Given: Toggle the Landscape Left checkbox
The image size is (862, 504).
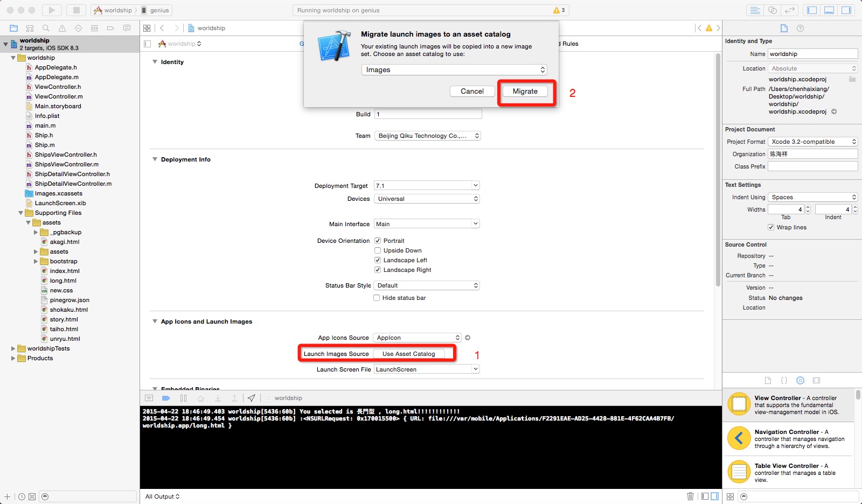Looking at the screenshot, I should [377, 260].
